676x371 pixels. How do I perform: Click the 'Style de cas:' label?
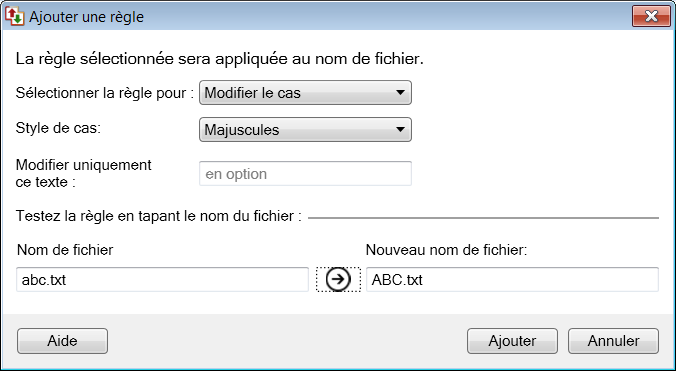(x=58, y=128)
